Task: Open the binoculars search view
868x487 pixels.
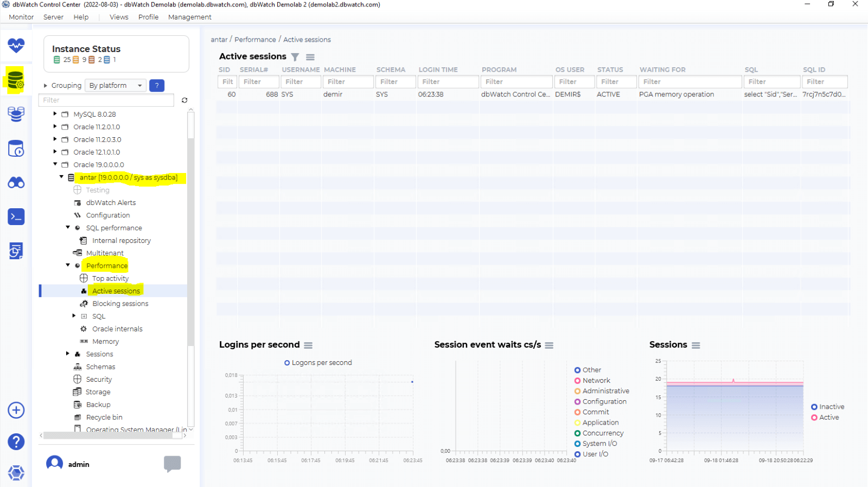Action: [x=16, y=183]
